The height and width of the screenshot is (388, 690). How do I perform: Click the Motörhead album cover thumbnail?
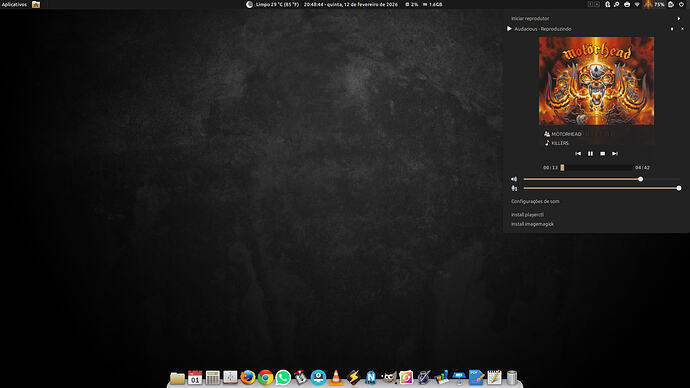click(596, 81)
